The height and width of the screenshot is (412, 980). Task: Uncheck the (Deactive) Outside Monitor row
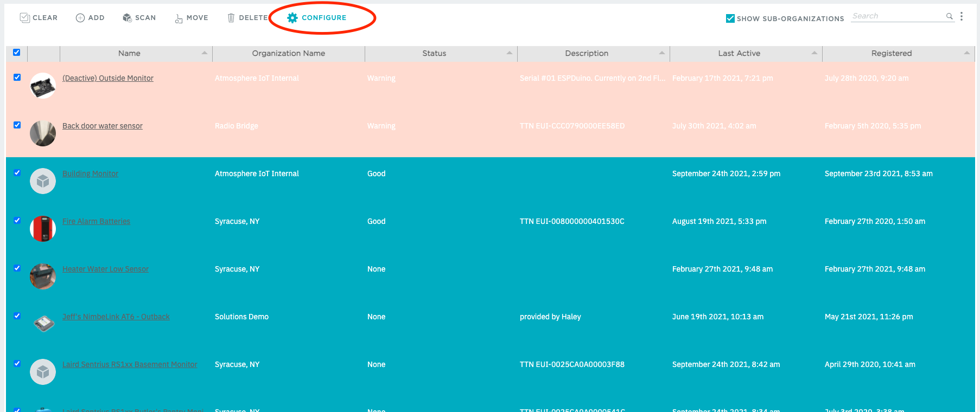pyautogui.click(x=17, y=78)
